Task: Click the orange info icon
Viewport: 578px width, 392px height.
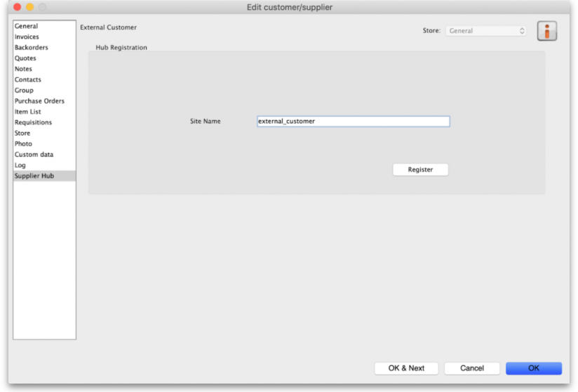Action: tap(546, 31)
